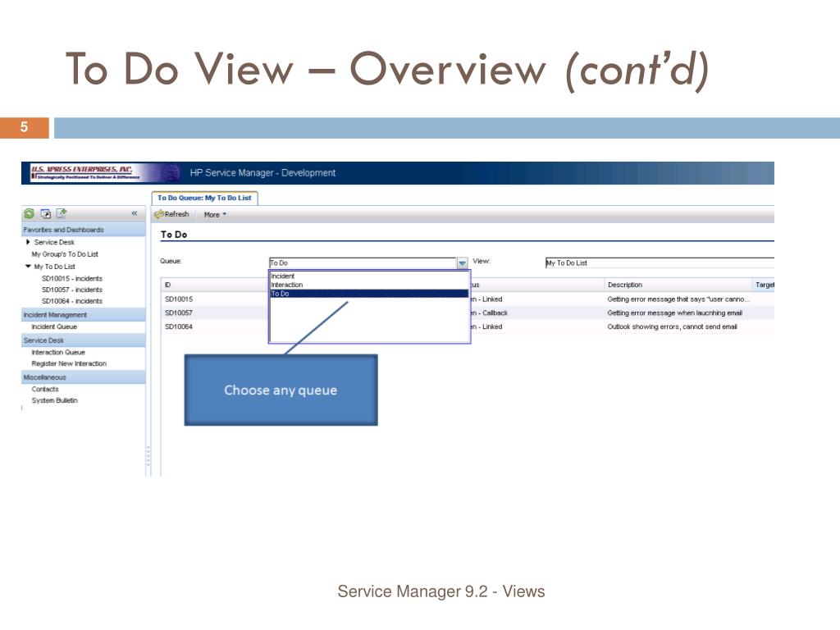This screenshot has height=630, width=840.
Task: Open SD10015 - incidents in the sidebar
Action: [x=72, y=279]
